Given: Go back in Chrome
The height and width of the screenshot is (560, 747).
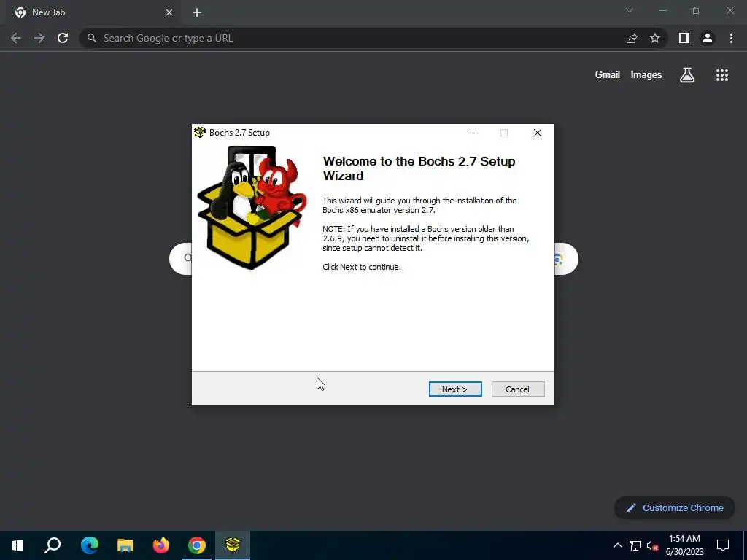Looking at the screenshot, I should (16, 38).
